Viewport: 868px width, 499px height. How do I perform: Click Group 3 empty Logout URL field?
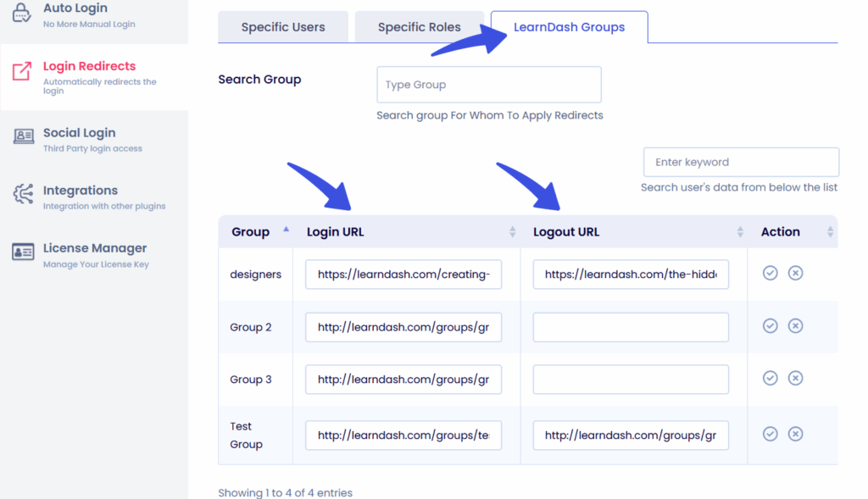[x=631, y=380]
